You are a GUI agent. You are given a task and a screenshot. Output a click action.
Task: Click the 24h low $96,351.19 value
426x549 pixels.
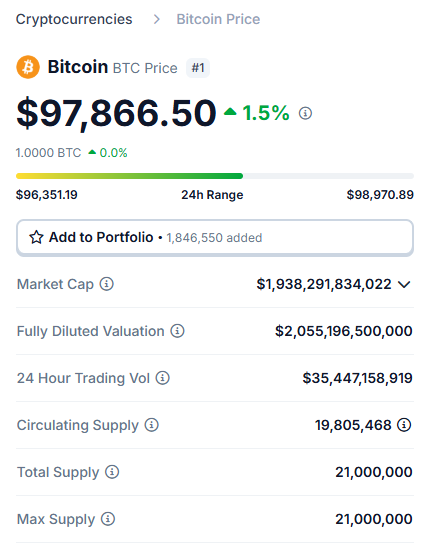[47, 195]
